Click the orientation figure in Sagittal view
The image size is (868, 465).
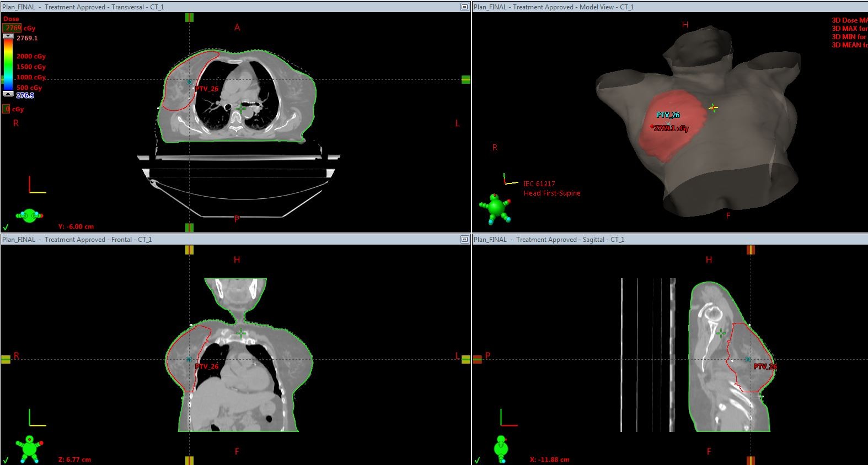point(501,448)
